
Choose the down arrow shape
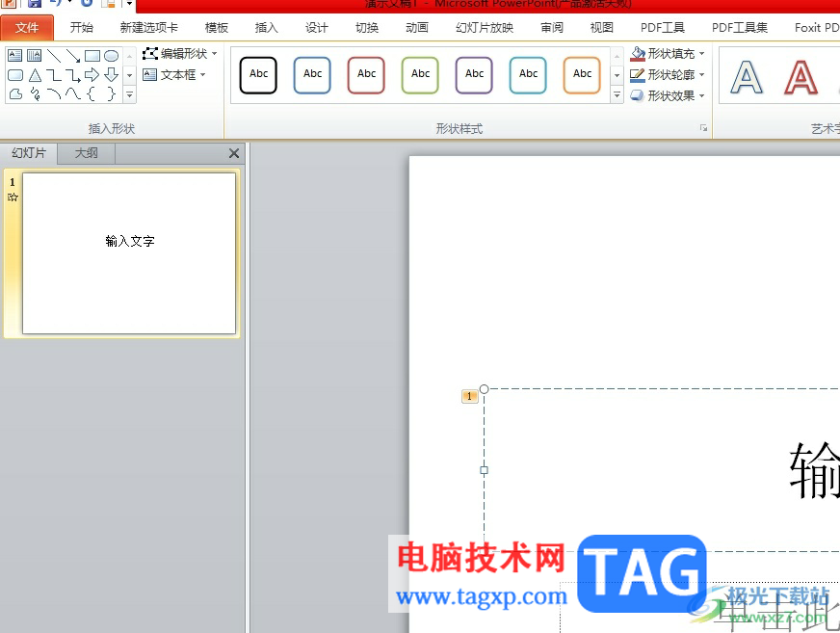[112, 75]
